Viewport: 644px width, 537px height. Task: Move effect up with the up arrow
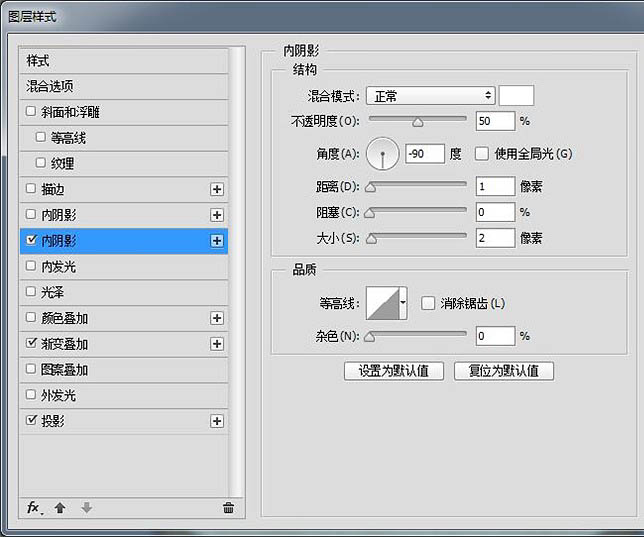60,508
